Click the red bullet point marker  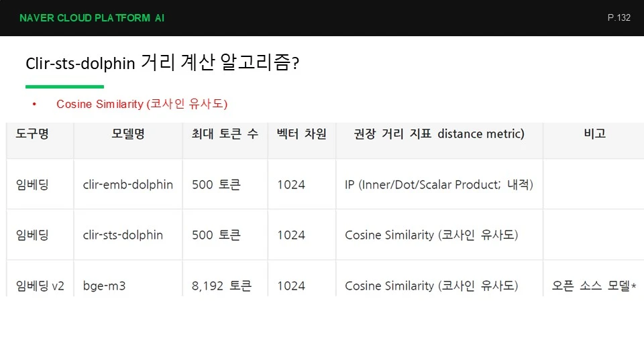34,105
